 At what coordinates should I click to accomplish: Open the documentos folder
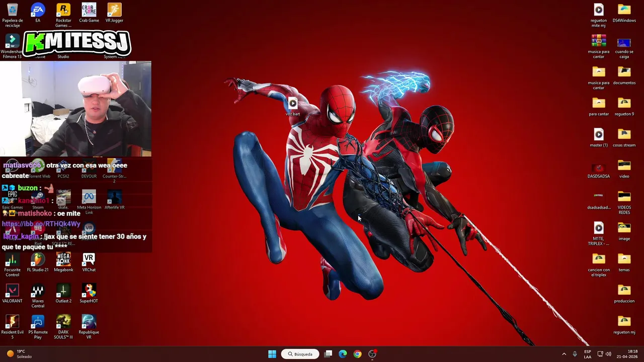(624, 75)
